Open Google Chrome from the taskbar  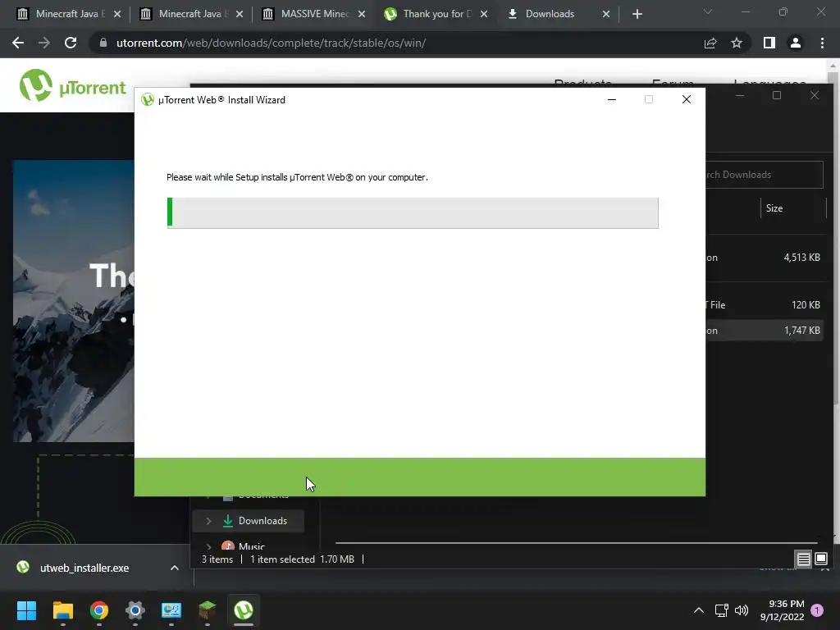99,610
